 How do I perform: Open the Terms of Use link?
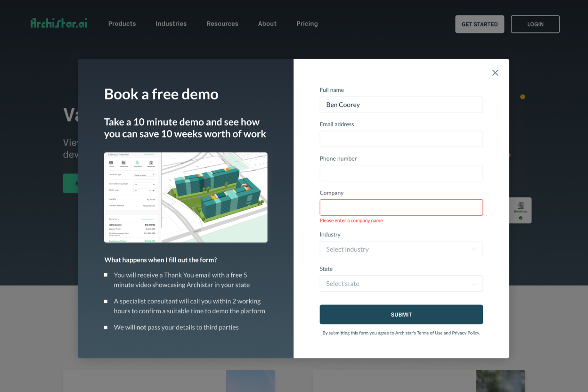tap(430, 333)
